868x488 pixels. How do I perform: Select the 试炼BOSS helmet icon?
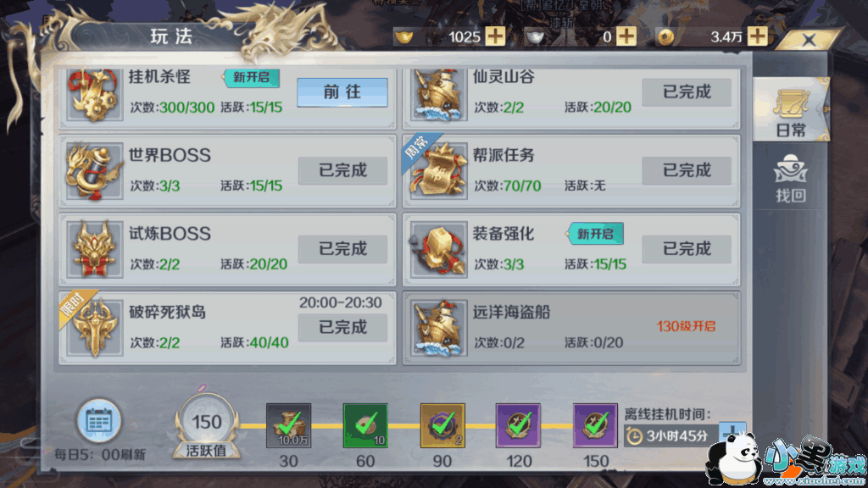tap(94, 250)
